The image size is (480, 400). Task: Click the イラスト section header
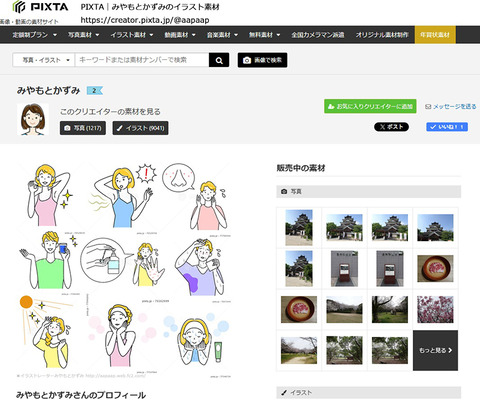click(369, 393)
